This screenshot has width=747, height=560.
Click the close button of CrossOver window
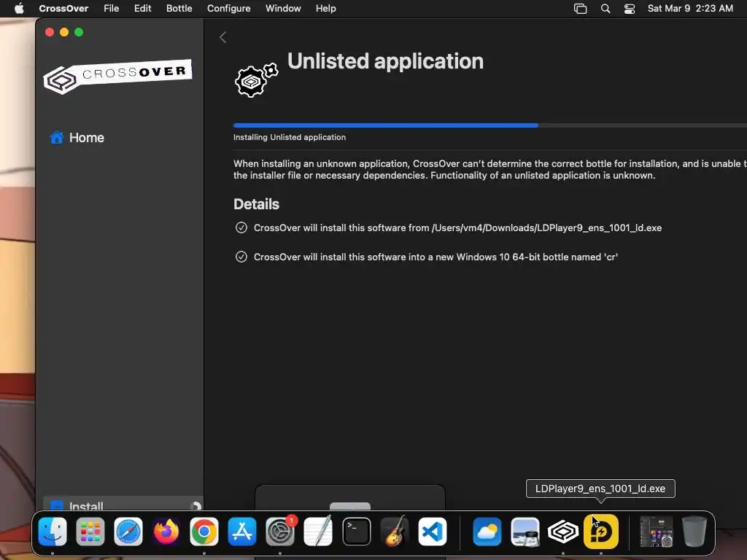pyautogui.click(x=50, y=32)
